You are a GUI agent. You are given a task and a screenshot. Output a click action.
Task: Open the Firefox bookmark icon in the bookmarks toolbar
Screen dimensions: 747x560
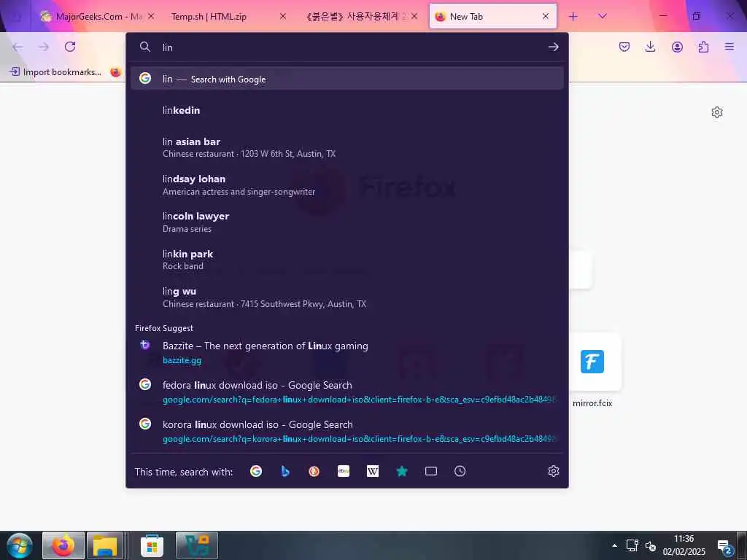(115, 72)
